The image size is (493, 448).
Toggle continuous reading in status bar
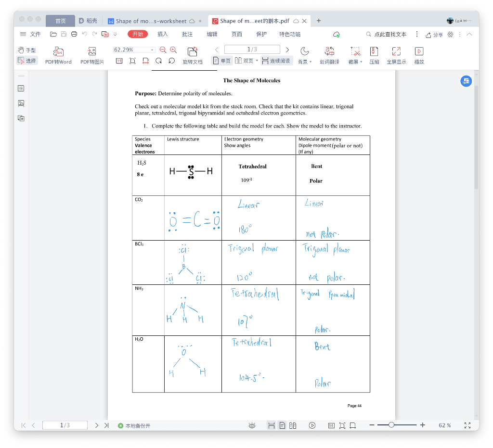[272, 425]
